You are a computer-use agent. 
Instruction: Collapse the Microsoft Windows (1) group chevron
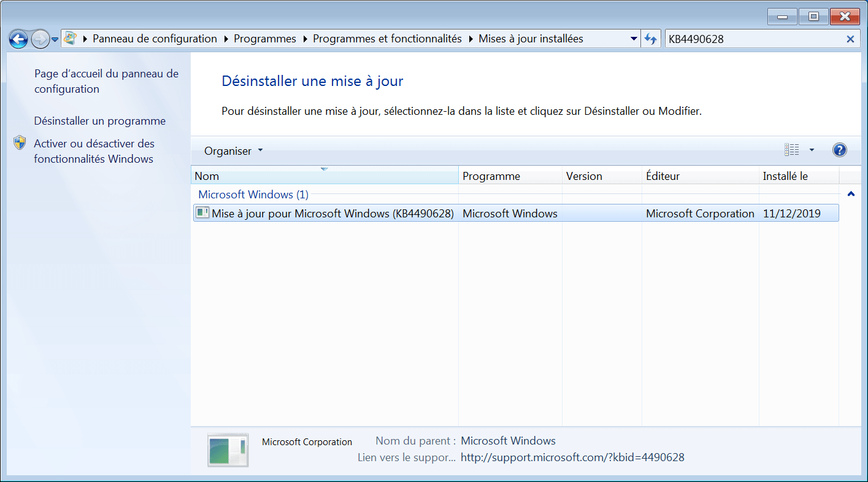(x=851, y=194)
